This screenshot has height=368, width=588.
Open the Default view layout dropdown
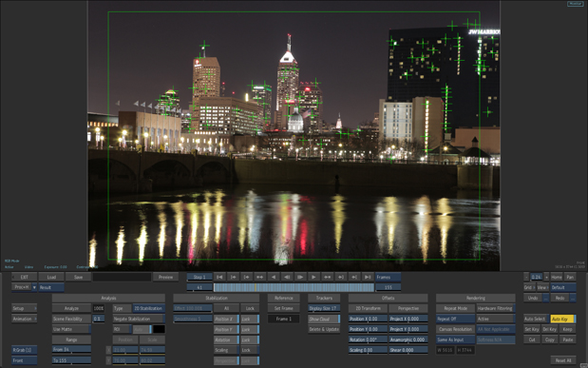tap(563, 287)
